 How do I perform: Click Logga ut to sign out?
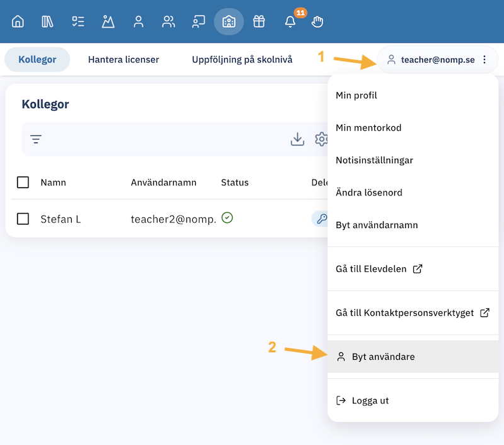coord(413,401)
